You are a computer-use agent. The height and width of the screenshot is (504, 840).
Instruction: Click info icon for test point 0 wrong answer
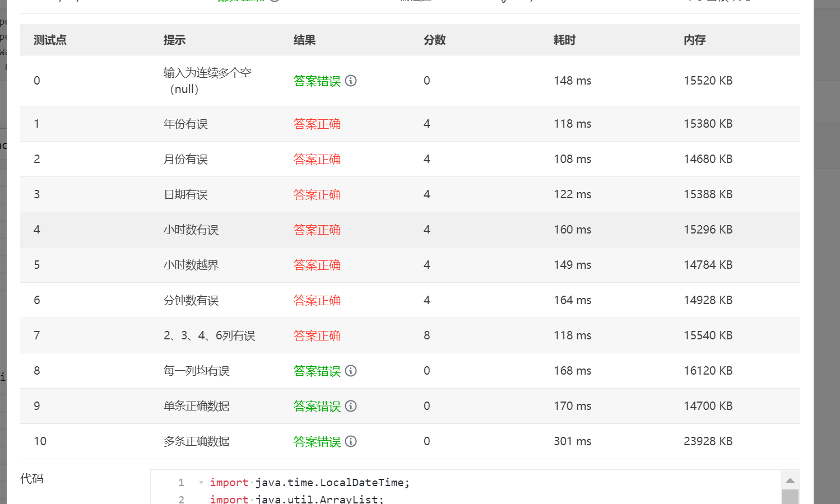351,81
